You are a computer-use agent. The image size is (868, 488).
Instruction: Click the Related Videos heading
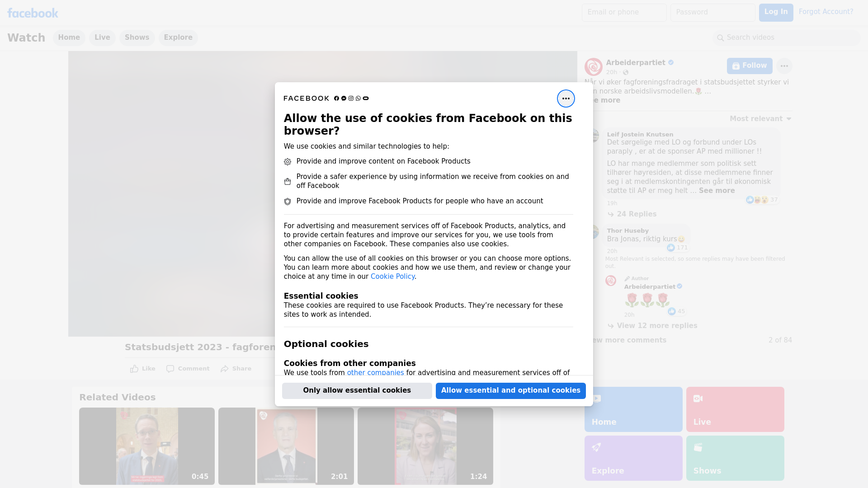coord(117,398)
